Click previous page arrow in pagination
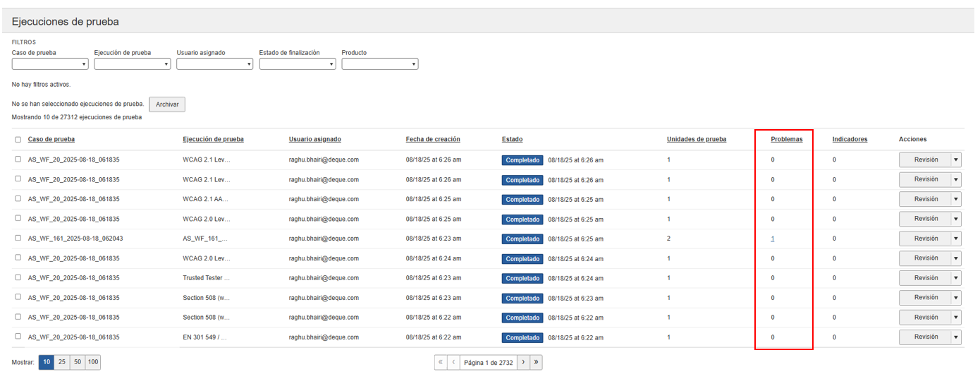980x379 pixels. click(x=453, y=362)
